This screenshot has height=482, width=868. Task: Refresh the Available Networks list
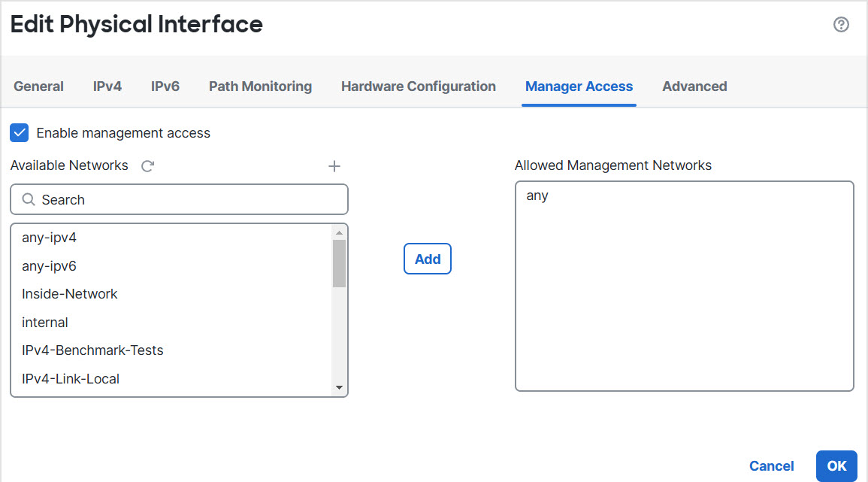point(147,165)
